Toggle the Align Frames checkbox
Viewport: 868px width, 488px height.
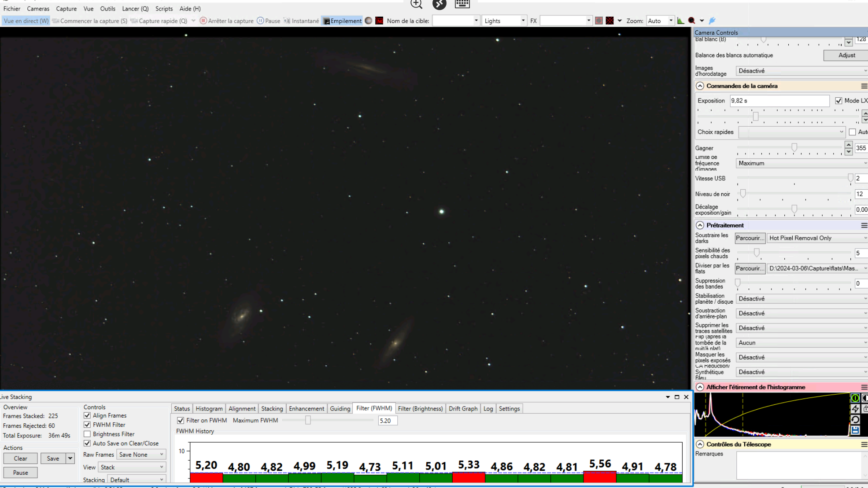(x=87, y=415)
